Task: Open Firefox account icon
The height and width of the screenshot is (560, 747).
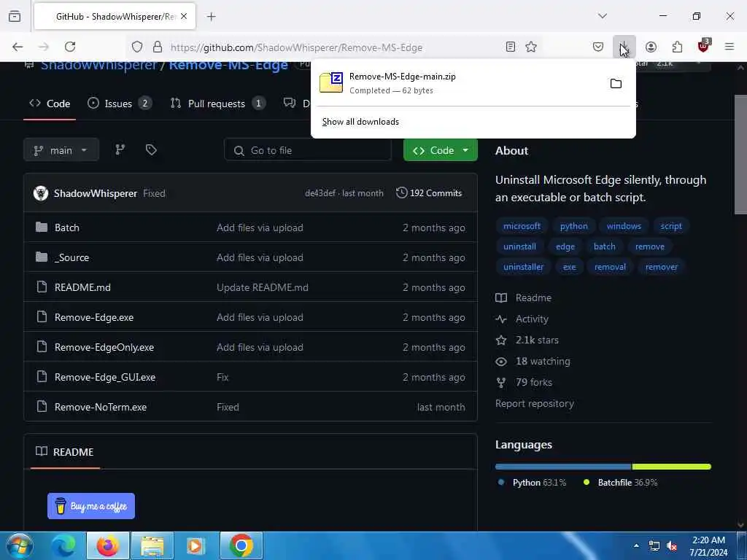Action: point(651,47)
